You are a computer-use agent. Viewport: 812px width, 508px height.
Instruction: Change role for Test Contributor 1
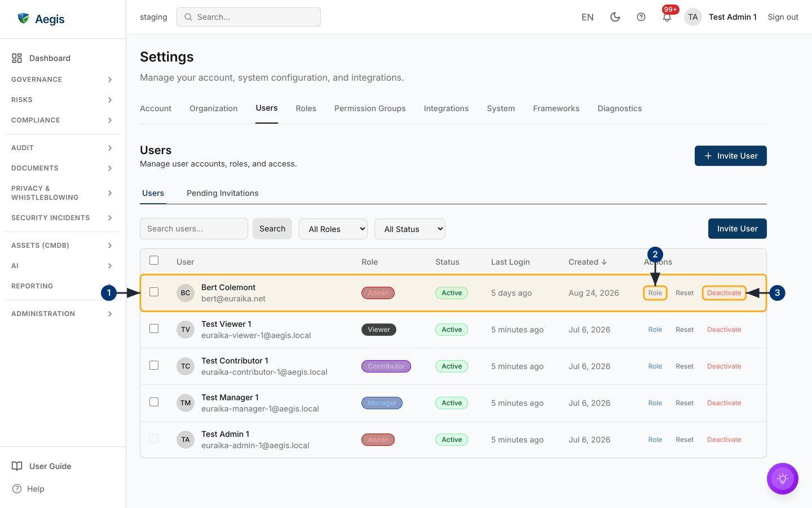[655, 366]
